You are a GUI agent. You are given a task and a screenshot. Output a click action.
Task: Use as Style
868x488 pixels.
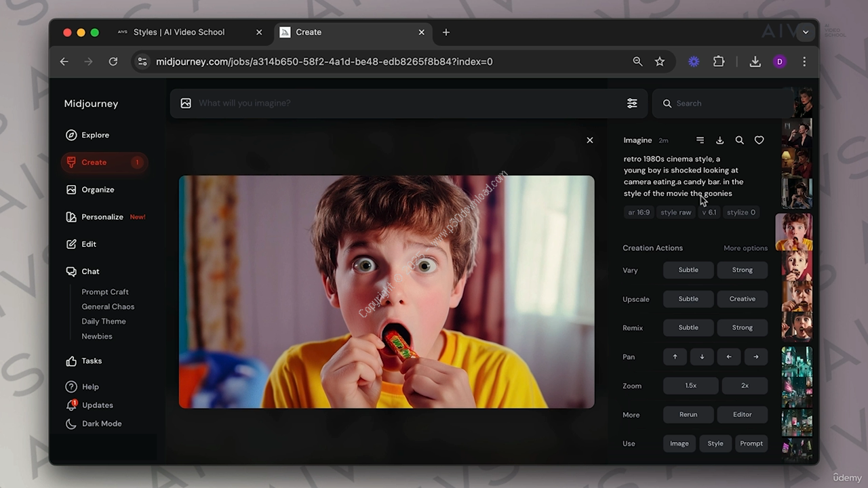tap(715, 443)
